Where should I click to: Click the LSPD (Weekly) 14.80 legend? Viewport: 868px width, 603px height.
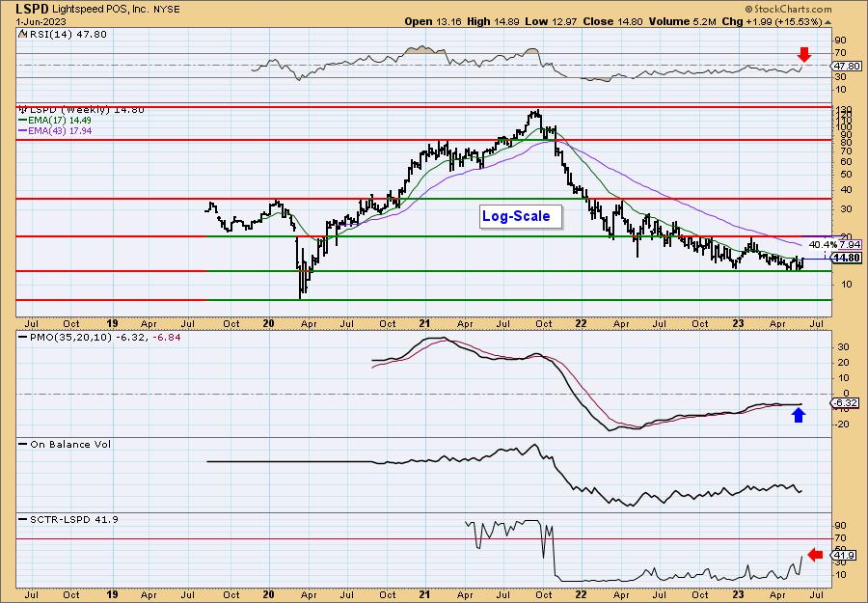tap(82, 110)
